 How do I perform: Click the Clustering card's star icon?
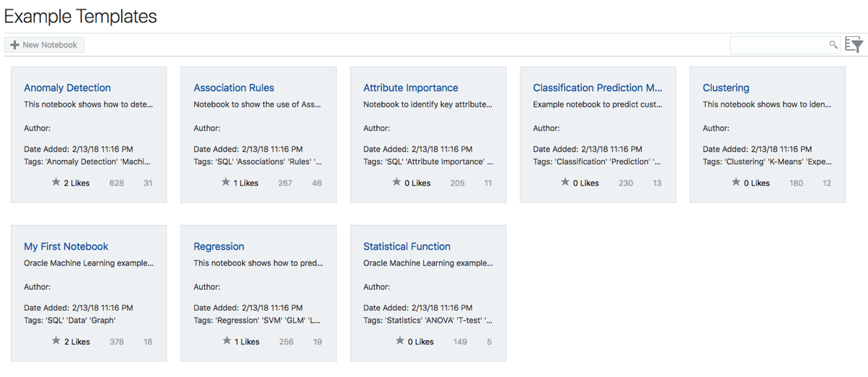point(736,183)
